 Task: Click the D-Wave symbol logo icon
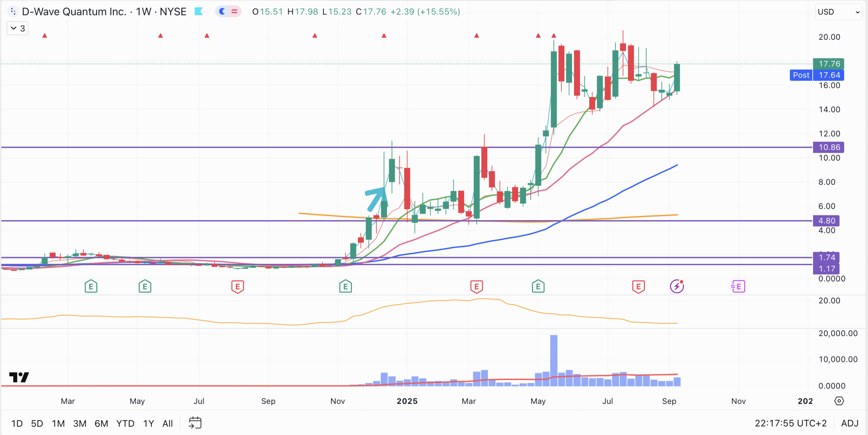[13, 12]
